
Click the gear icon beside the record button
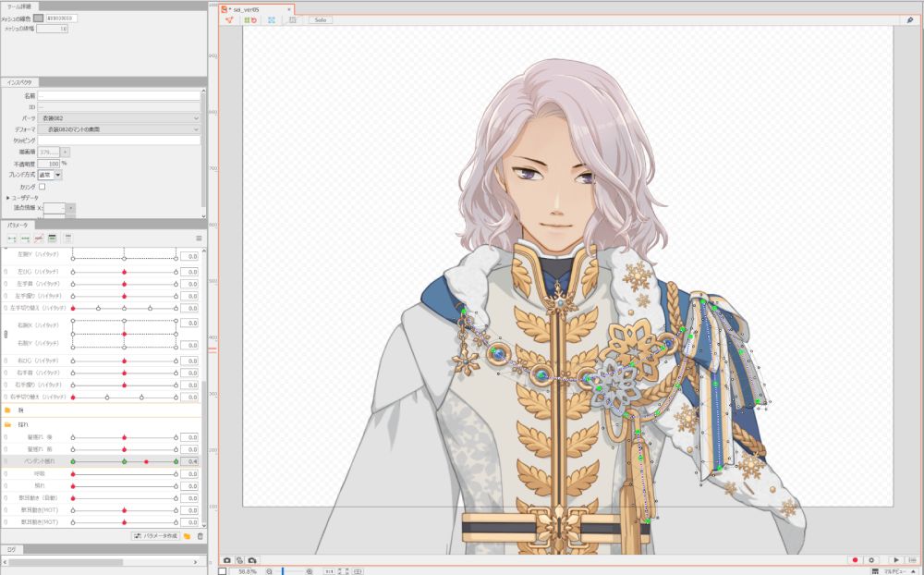tap(871, 560)
